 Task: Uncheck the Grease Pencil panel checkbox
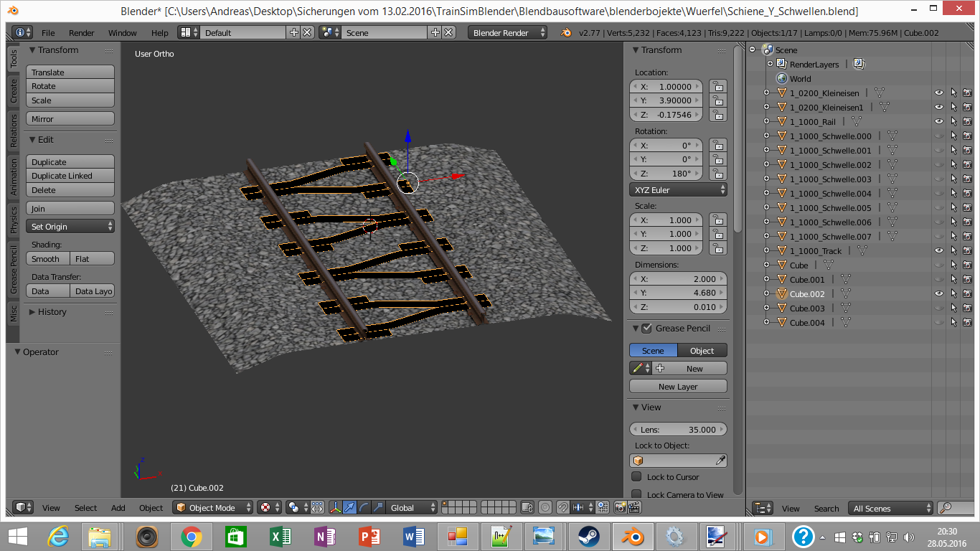[647, 329]
